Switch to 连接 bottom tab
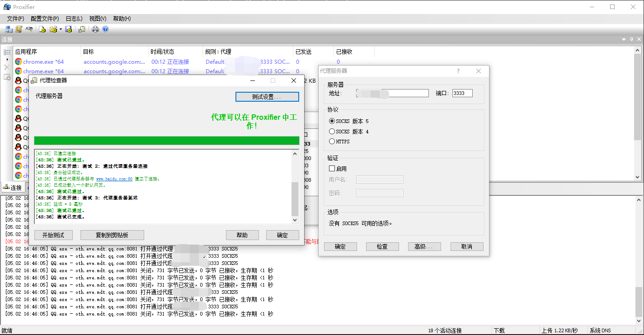This screenshot has height=335, width=644. [x=12, y=187]
